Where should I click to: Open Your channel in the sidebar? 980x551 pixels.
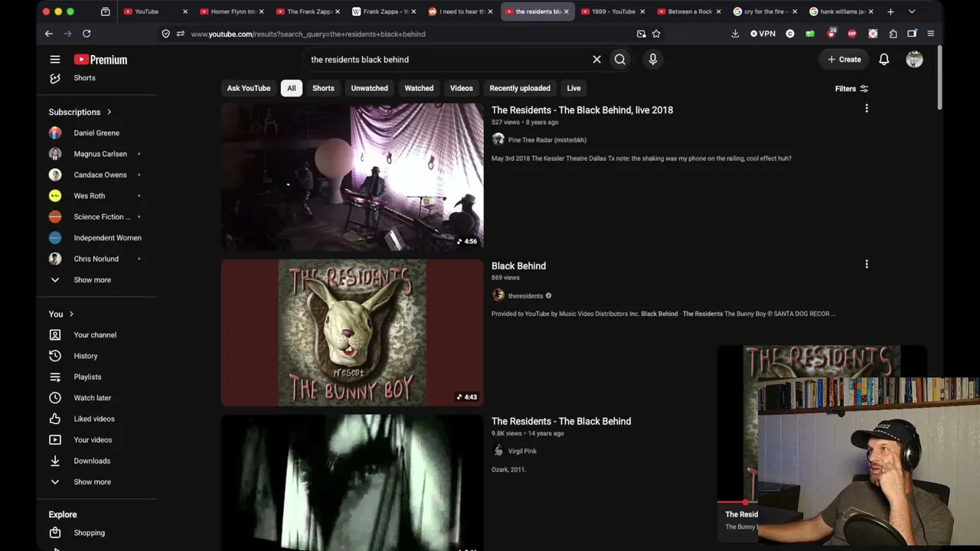pyautogui.click(x=96, y=335)
